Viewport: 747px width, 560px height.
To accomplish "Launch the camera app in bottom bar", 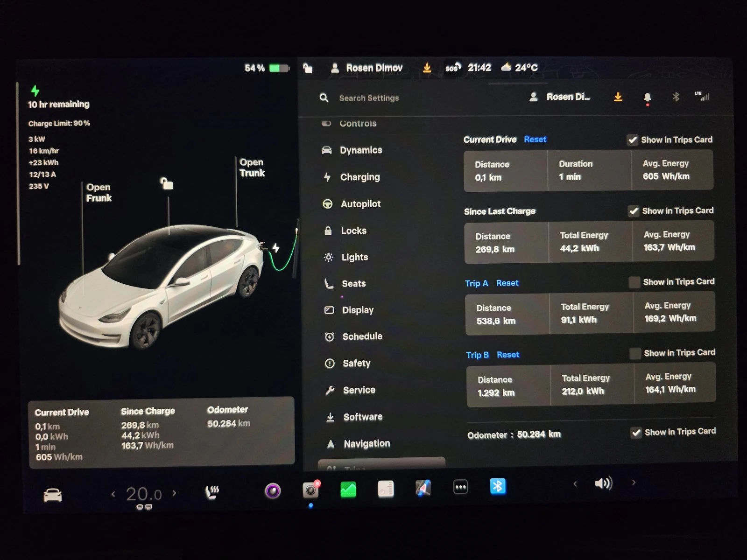I will pos(310,490).
